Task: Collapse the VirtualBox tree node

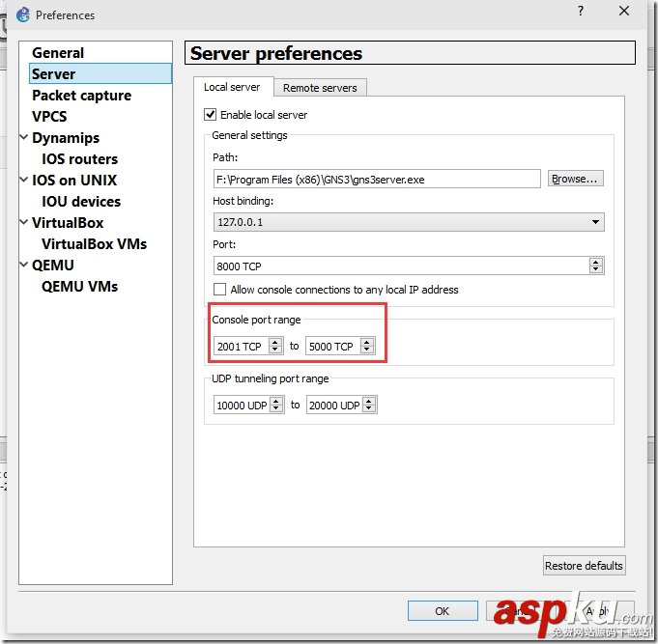Action: (24, 222)
